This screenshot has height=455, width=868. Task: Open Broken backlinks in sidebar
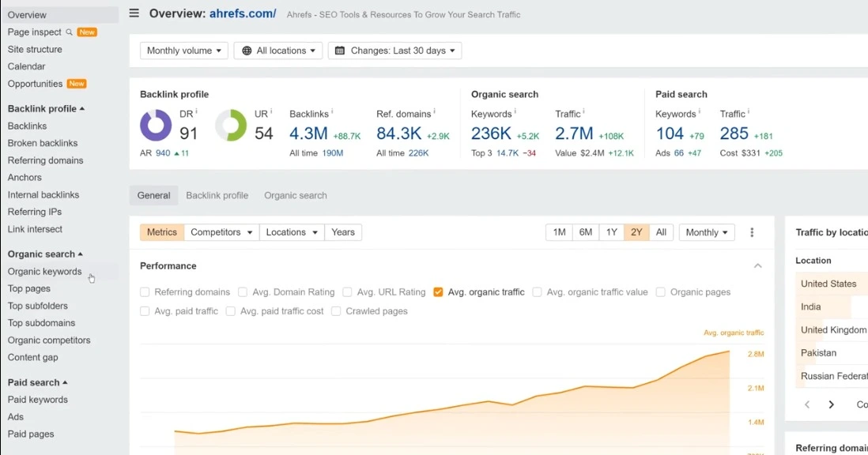point(43,143)
